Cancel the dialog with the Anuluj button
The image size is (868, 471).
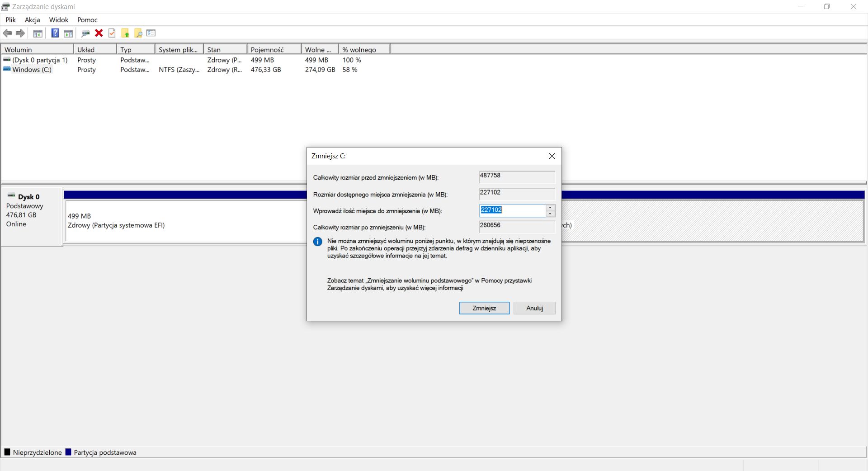534,308
